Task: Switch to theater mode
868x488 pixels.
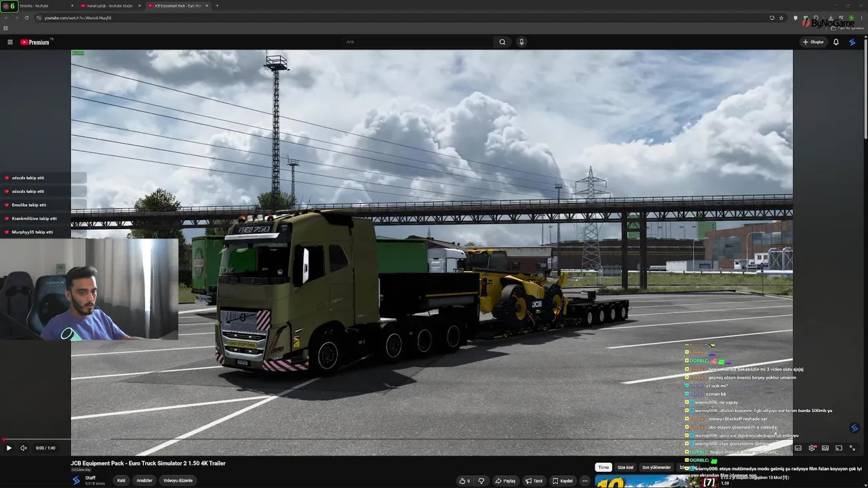Action: pos(825,448)
